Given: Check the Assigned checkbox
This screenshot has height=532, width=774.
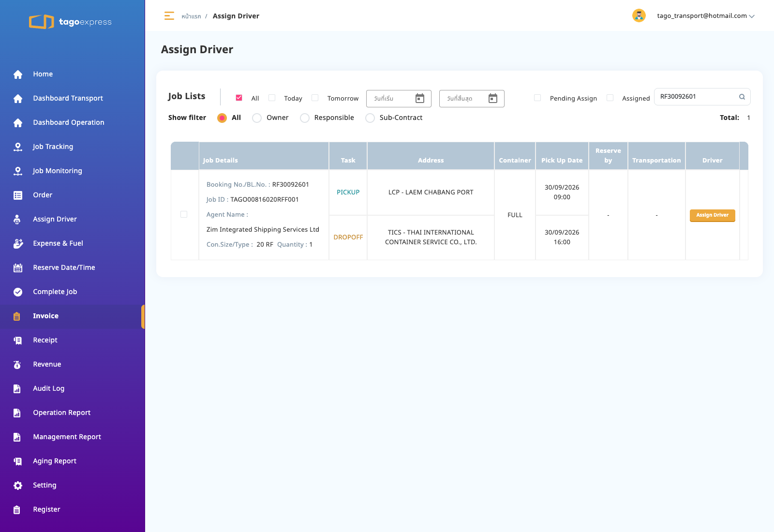Looking at the screenshot, I should pyautogui.click(x=610, y=98).
